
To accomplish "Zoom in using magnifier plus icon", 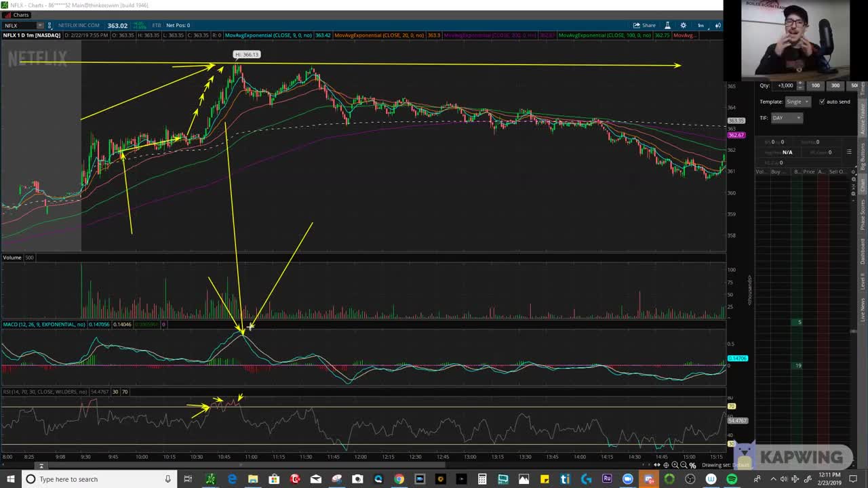I will (x=675, y=465).
